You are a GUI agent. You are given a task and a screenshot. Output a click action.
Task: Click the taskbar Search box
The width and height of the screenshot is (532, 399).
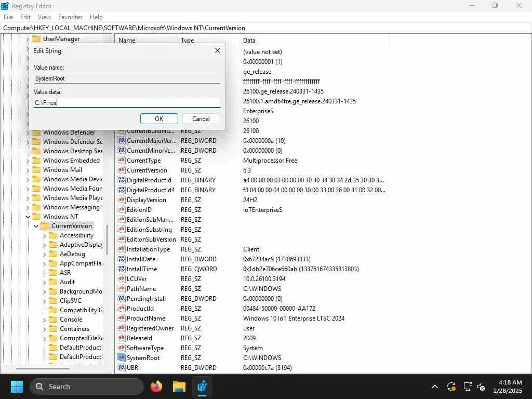[87, 387]
